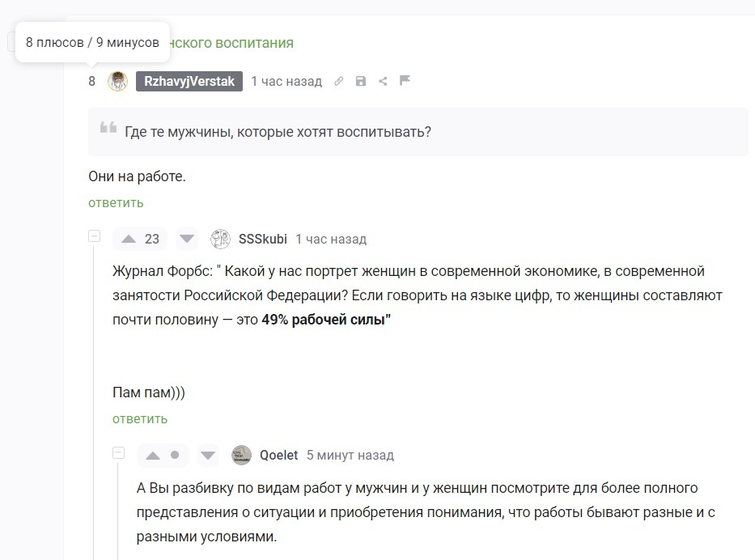Viewport: 755px width, 560px height.
Task: Downvote Qoelet's comment
Action: click(x=208, y=456)
